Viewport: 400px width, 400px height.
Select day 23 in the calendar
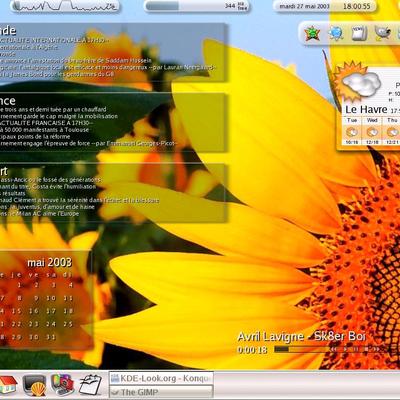coord(33,324)
